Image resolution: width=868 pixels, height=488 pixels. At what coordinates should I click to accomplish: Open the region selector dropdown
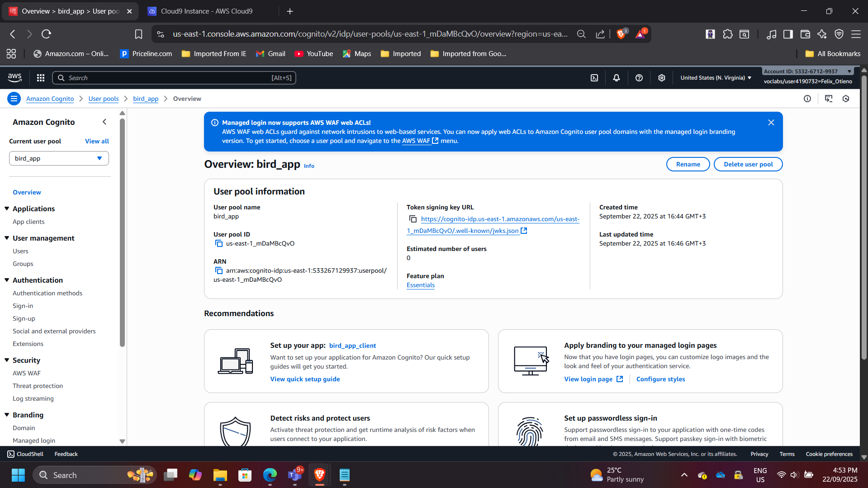pos(716,78)
